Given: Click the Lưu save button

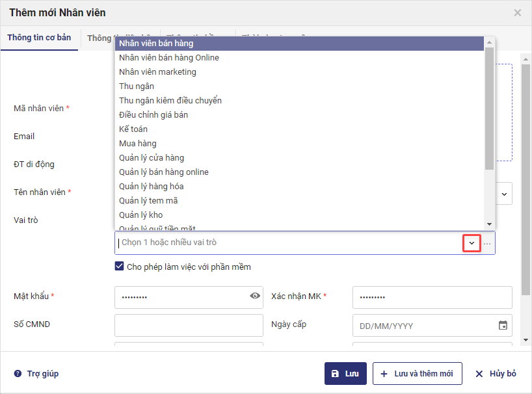Looking at the screenshot, I should (x=345, y=374).
